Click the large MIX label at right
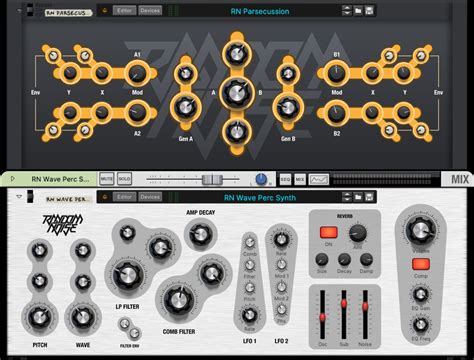The width and height of the screenshot is (474, 360). [459, 179]
